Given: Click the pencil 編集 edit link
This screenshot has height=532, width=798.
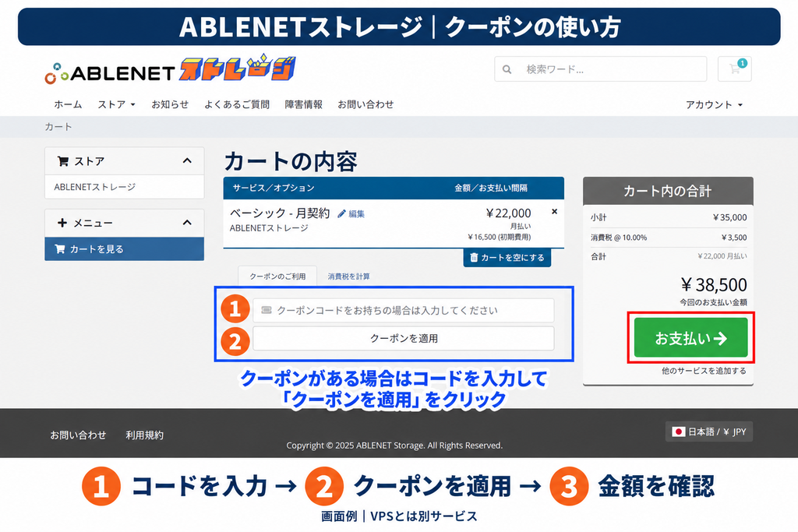Looking at the screenshot, I should click(x=351, y=213).
